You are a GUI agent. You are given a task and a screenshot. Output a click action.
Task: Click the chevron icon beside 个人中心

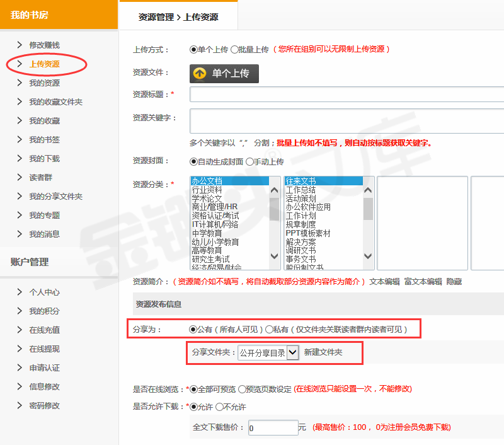(20, 292)
